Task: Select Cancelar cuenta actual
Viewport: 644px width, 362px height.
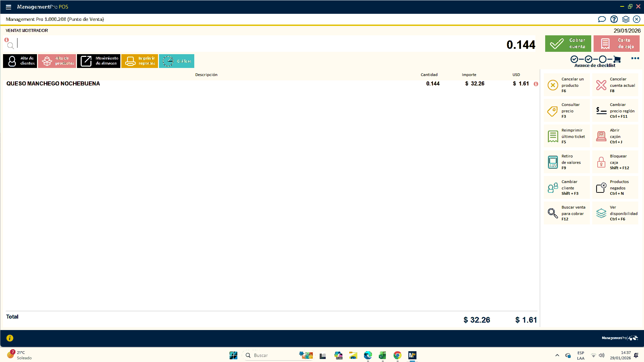Action: 615,85
